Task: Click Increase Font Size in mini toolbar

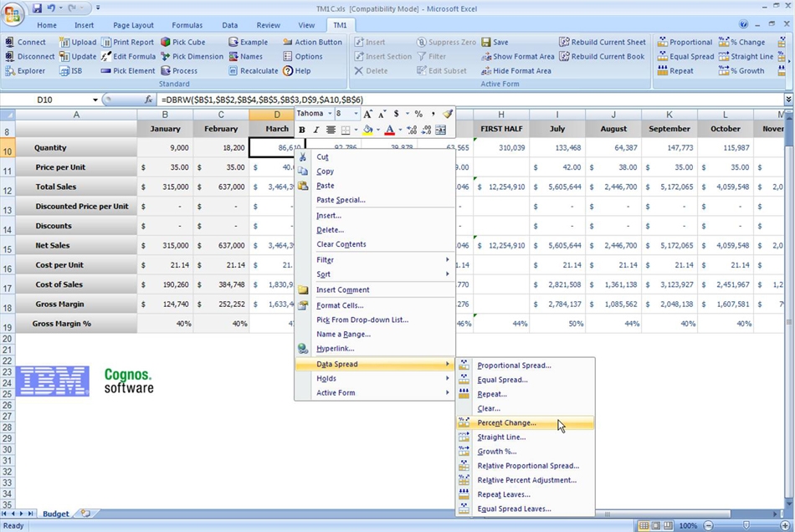Action: click(x=367, y=114)
